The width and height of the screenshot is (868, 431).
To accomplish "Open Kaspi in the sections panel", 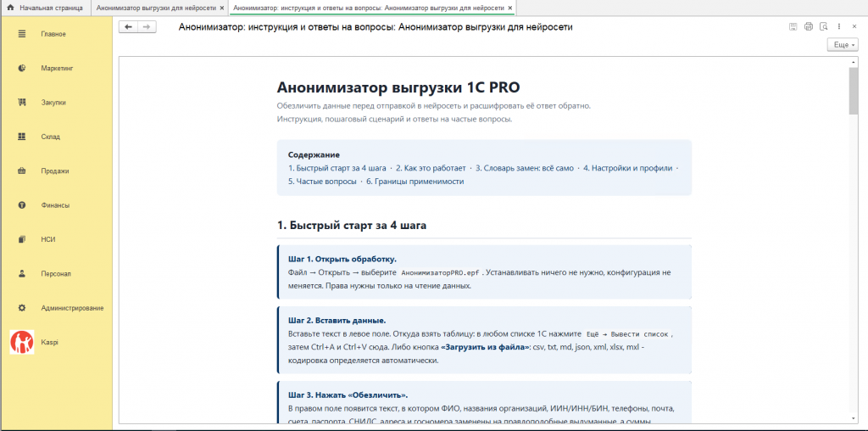I will [x=49, y=343].
